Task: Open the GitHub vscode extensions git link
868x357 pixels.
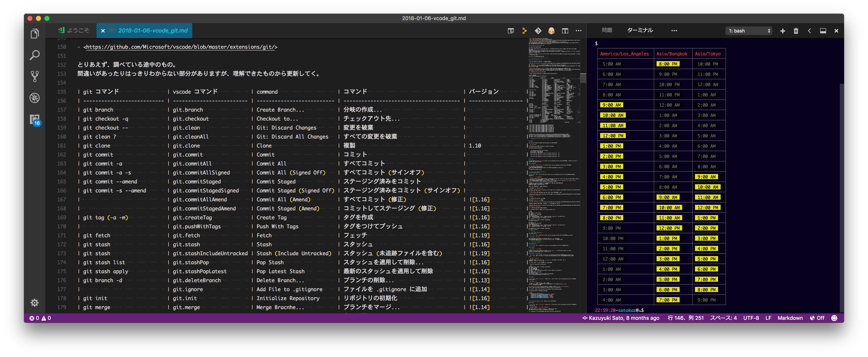Action: [180, 47]
